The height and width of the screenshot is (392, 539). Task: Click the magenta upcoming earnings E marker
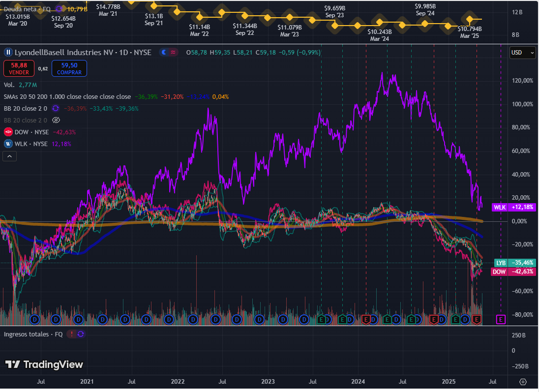501,320
